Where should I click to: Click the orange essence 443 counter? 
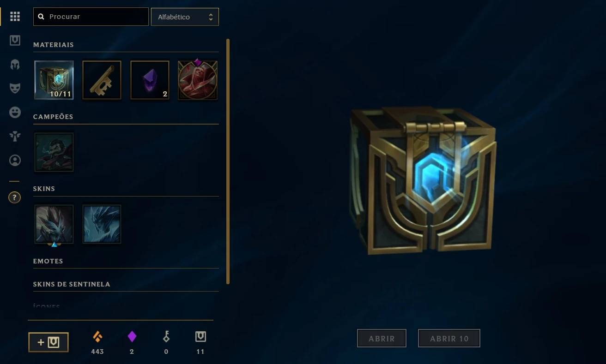point(97,343)
